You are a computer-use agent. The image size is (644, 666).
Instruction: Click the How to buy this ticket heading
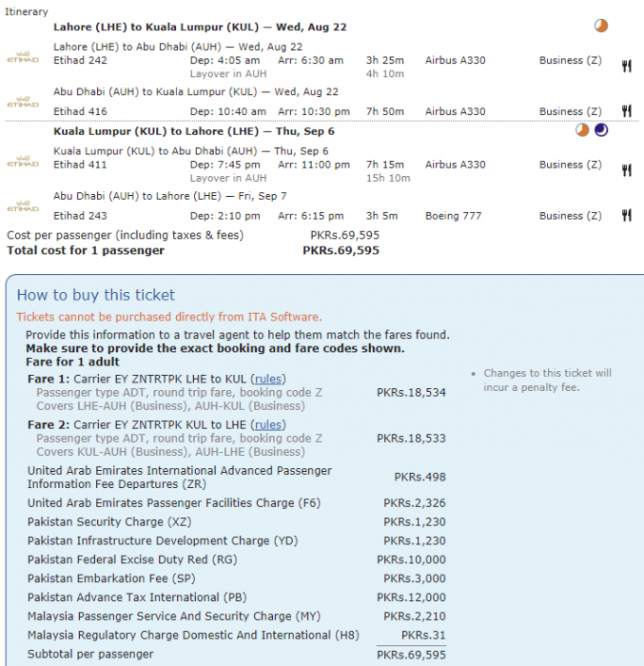pyautogui.click(x=98, y=295)
